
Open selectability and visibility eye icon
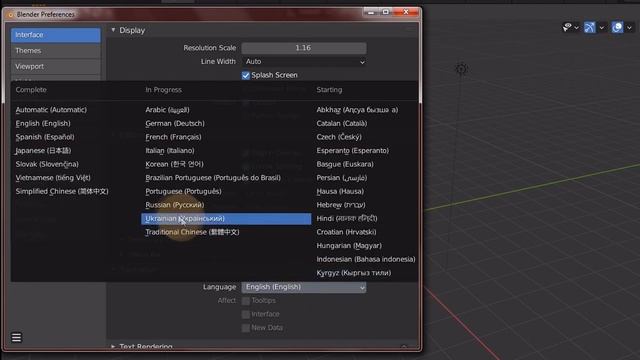click(x=567, y=27)
